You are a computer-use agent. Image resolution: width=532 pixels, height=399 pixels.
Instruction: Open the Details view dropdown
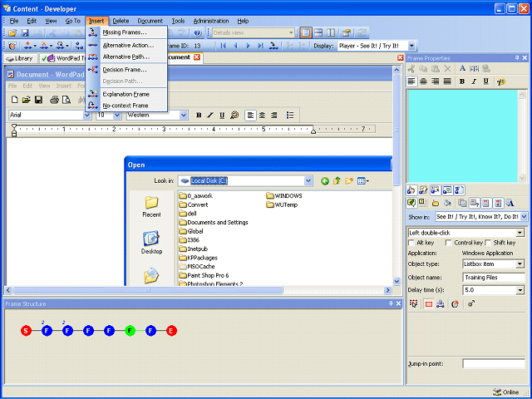pos(291,33)
